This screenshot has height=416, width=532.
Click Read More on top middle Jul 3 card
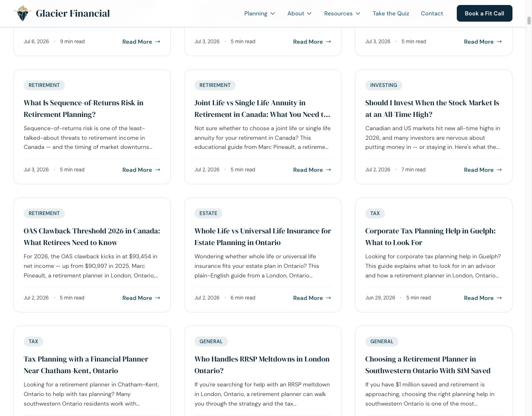312,42
